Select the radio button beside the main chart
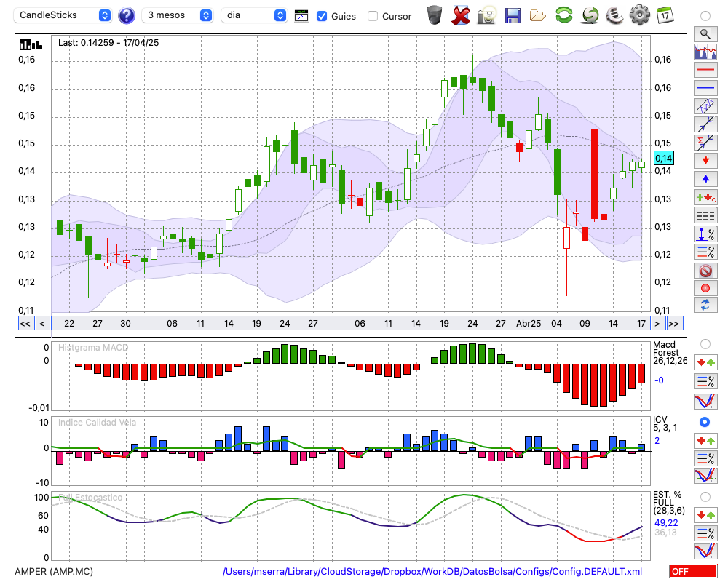The width and height of the screenshot is (728, 582). 705,16
